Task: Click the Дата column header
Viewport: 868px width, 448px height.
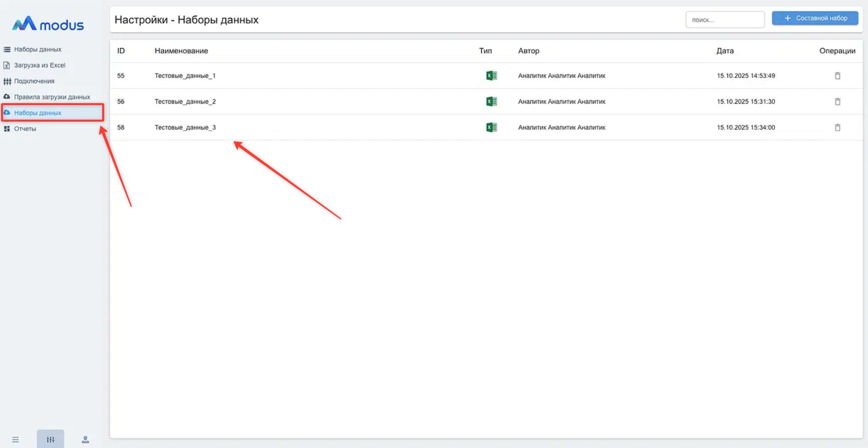Action: click(x=725, y=51)
